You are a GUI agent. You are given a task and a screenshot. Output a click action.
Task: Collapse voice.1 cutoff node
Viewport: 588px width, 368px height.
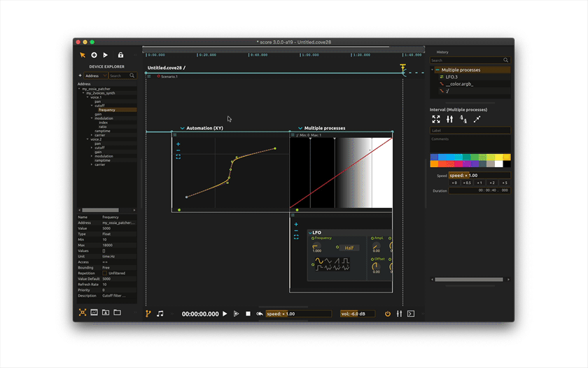(x=92, y=106)
